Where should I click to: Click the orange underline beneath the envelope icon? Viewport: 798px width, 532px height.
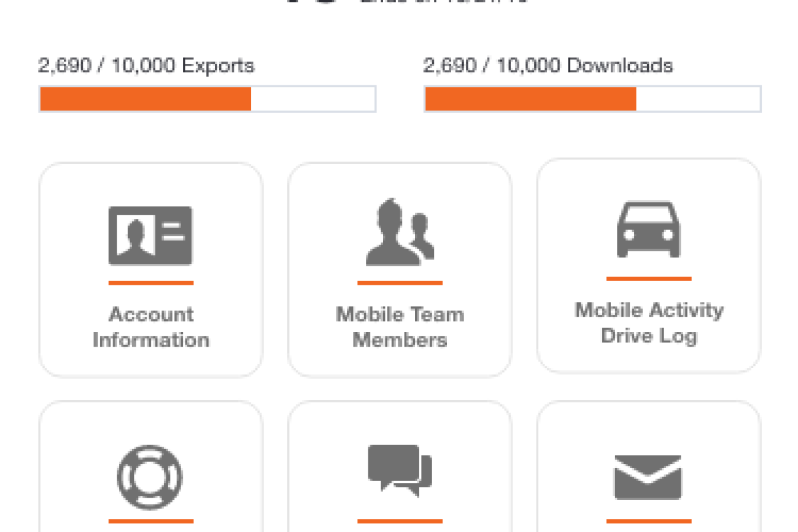[648, 521]
